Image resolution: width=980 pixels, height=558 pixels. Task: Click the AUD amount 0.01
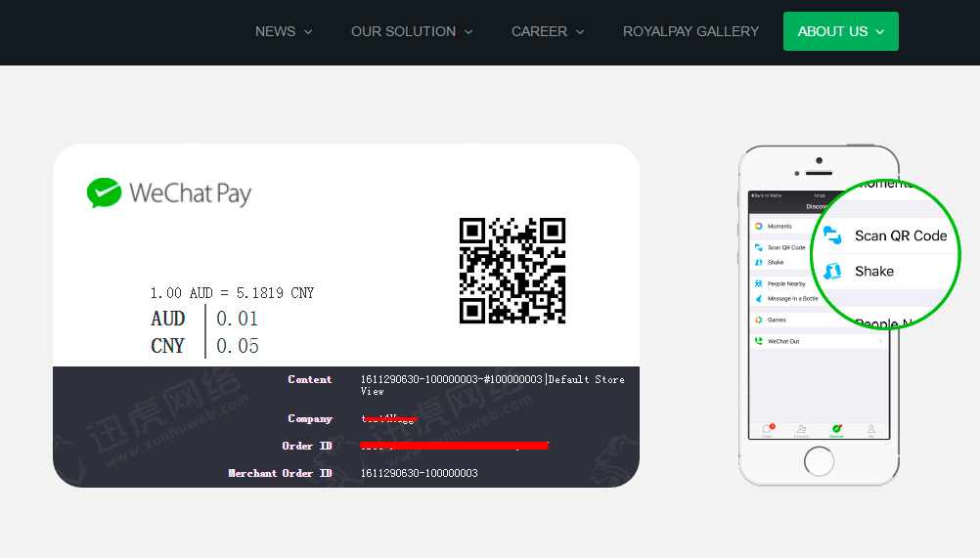[237, 319]
